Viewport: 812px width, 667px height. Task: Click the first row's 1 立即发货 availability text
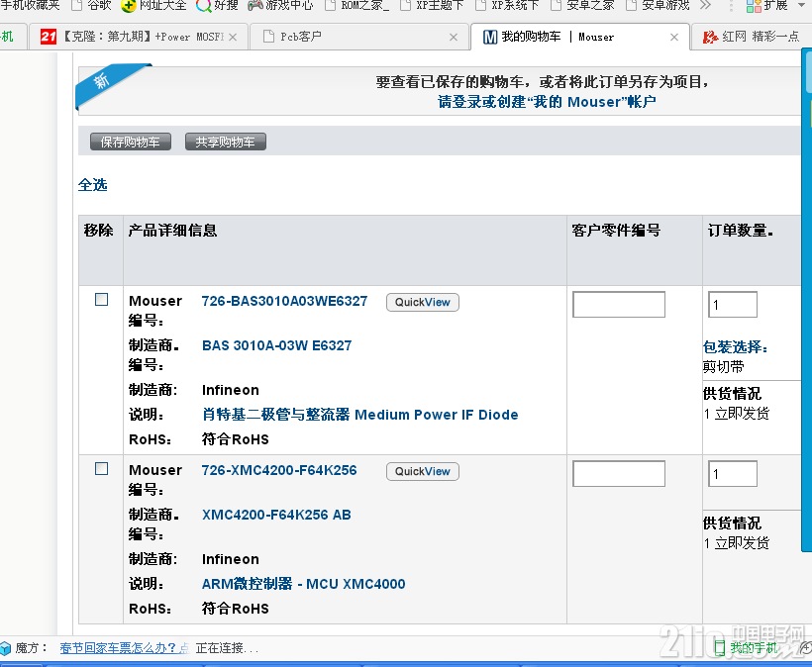click(737, 414)
